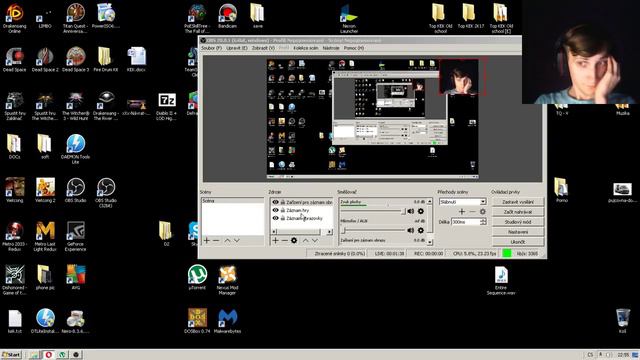Open the DAEMON Tools Lite shortcut
640x360 pixels.
pyautogui.click(x=76, y=149)
